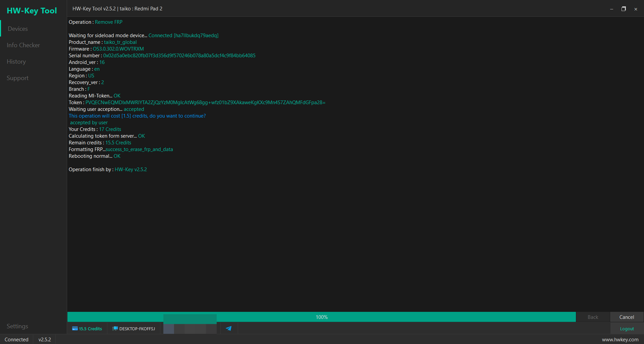Click the 15.5 Credits status label
The image size is (644, 344).
(90, 329)
